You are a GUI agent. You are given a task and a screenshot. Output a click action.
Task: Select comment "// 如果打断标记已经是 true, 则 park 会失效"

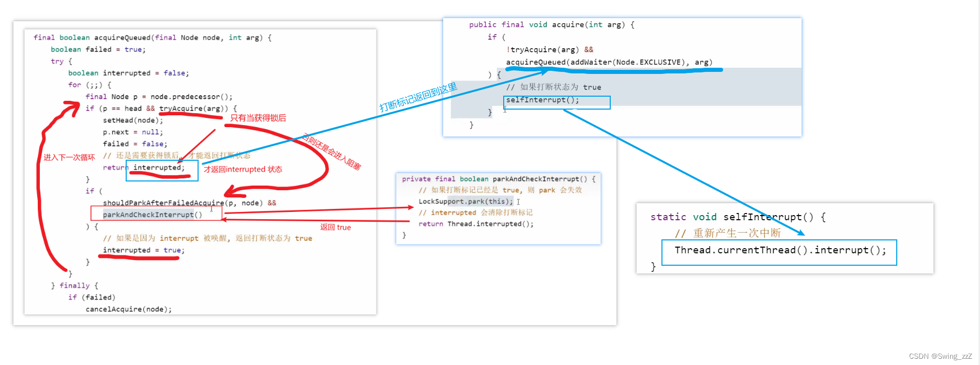point(500,190)
